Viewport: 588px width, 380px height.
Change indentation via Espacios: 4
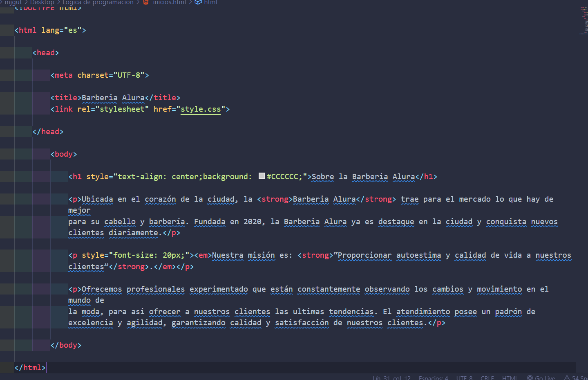pyautogui.click(x=433, y=378)
